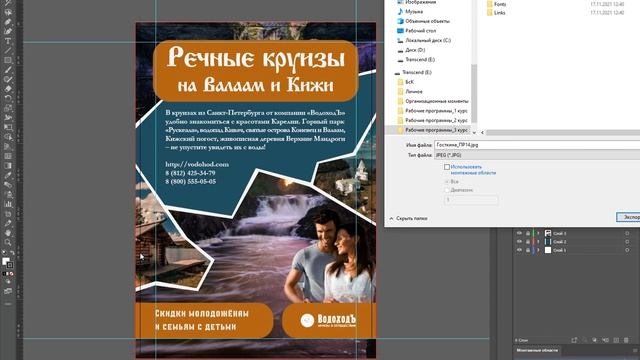Select the Eraser tool

pyautogui.click(x=8, y=89)
